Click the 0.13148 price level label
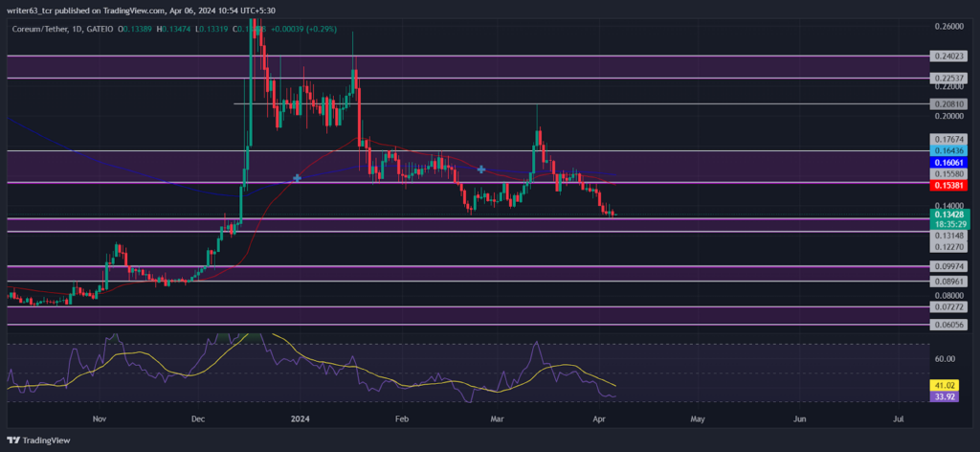This screenshot has width=980, height=452. (x=948, y=236)
